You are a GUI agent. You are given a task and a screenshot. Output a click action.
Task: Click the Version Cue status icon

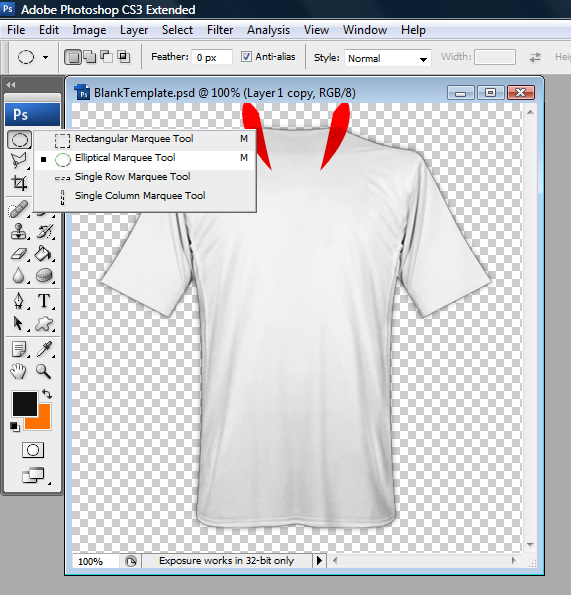click(x=131, y=561)
